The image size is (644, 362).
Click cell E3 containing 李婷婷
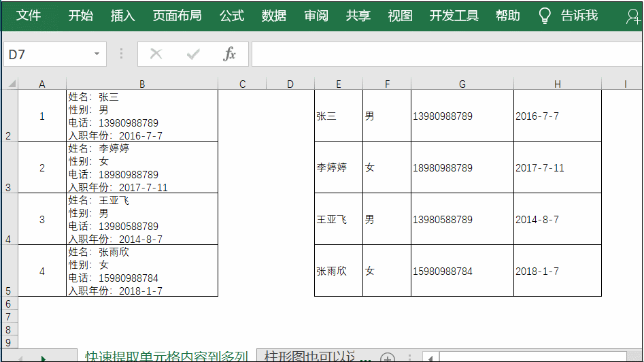click(x=339, y=167)
